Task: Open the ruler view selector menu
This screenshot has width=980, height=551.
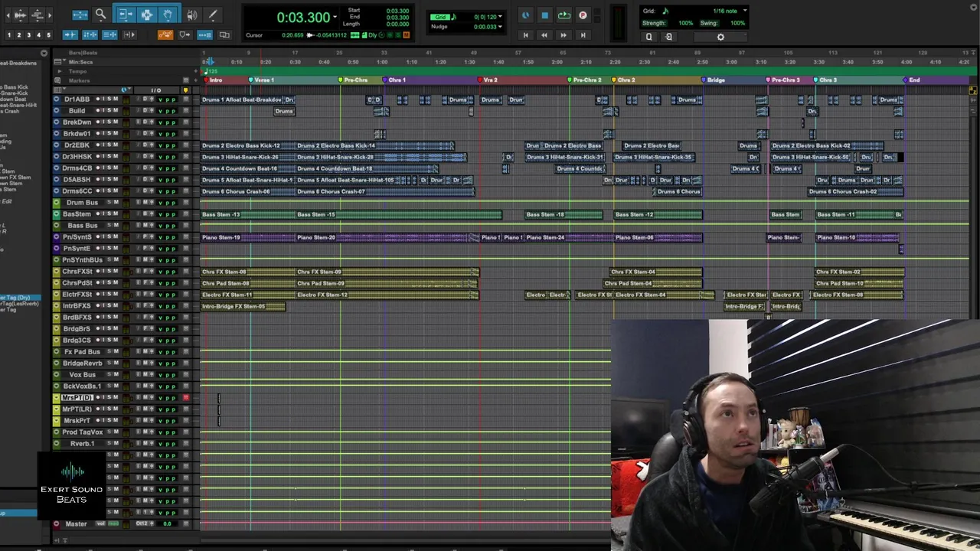Action: coord(58,62)
